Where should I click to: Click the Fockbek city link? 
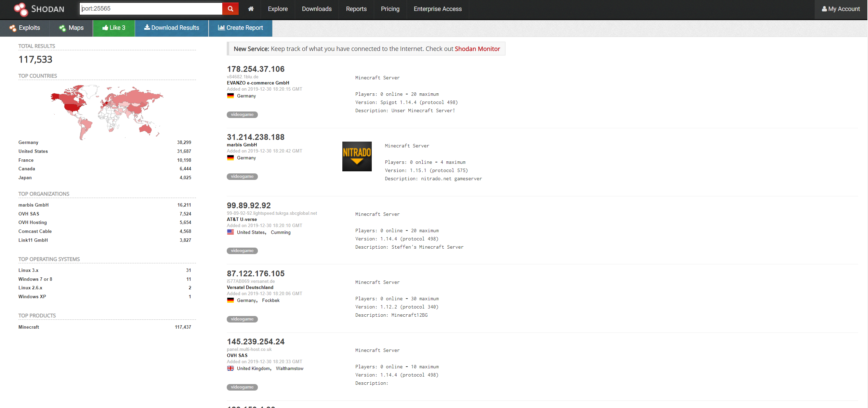271,300
